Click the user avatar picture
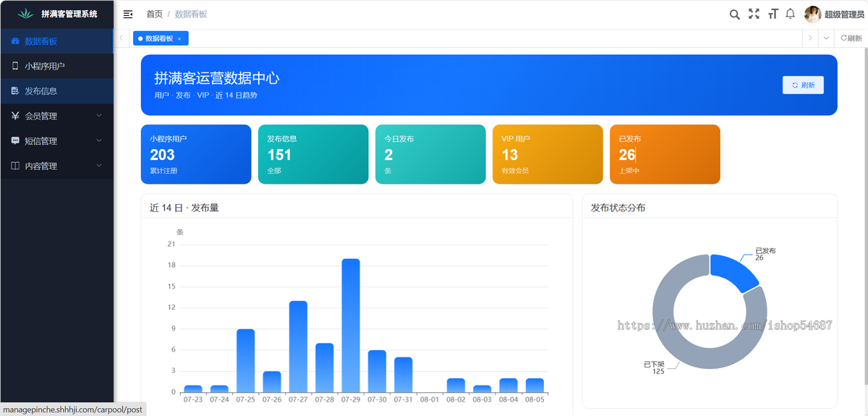This screenshot has width=868, height=416. pos(812,14)
